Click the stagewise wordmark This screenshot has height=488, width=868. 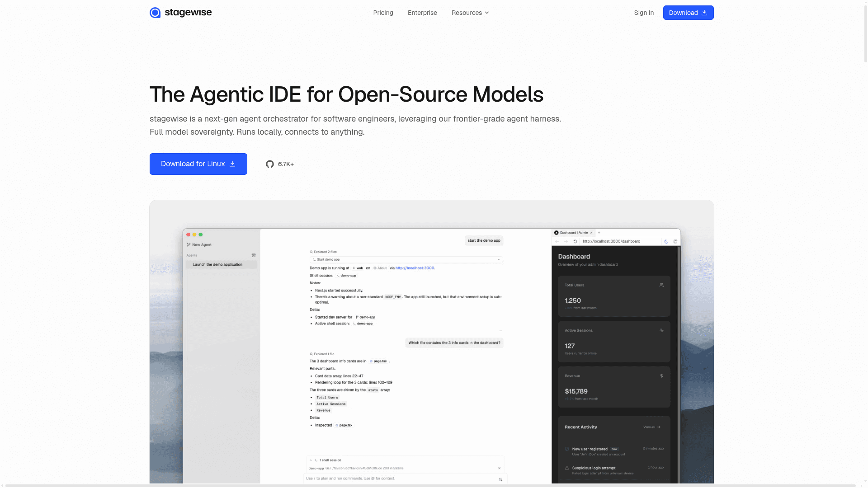188,13
